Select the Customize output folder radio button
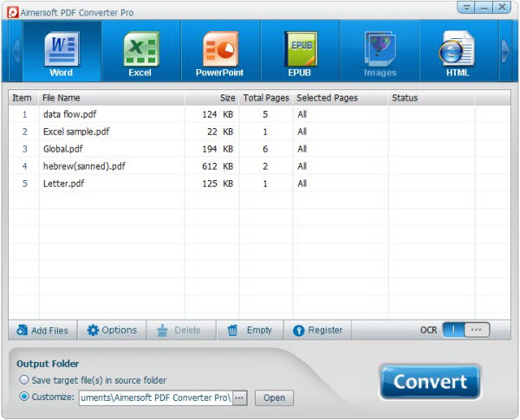The width and height of the screenshot is (520, 420). pyautogui.click(x=24, y=396)
